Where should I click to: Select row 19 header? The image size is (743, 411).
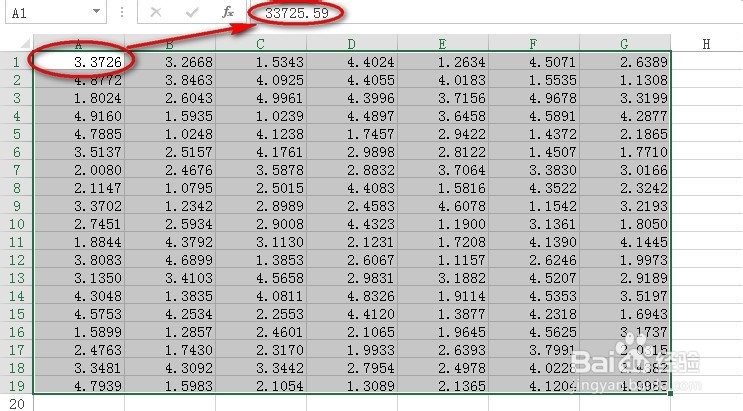17,386
